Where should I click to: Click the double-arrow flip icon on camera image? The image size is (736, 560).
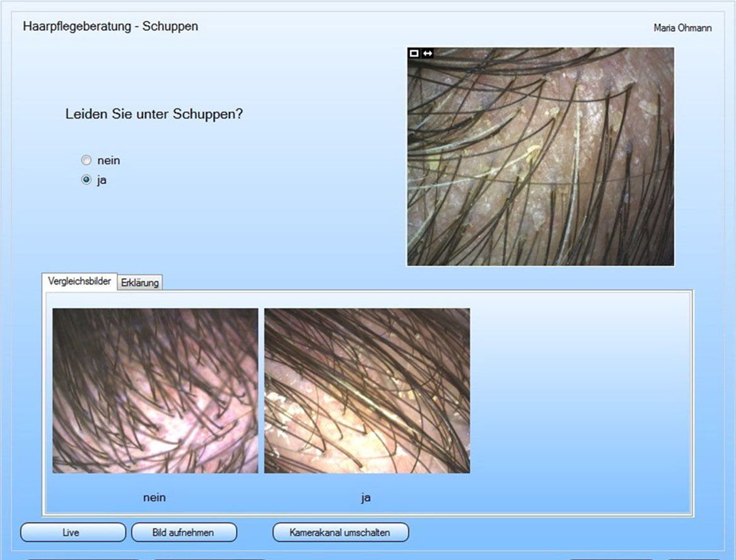(x=428, y=54)
